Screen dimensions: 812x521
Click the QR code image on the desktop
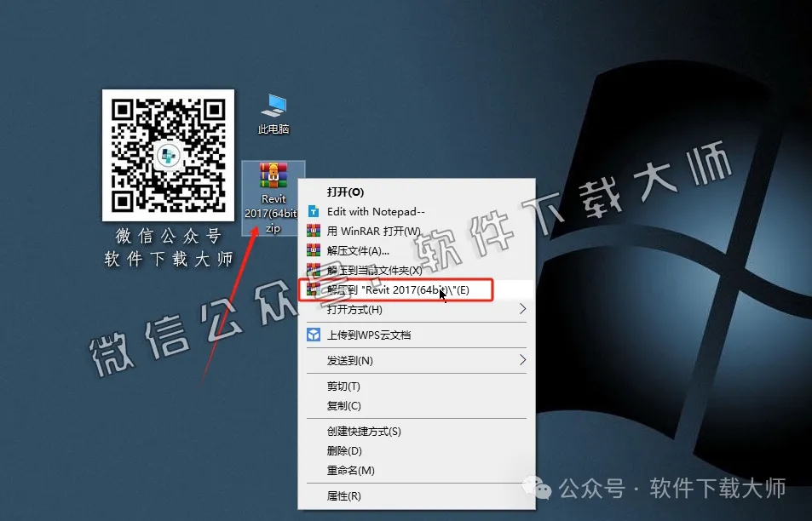pyautogui.click(x=168, y=154)
